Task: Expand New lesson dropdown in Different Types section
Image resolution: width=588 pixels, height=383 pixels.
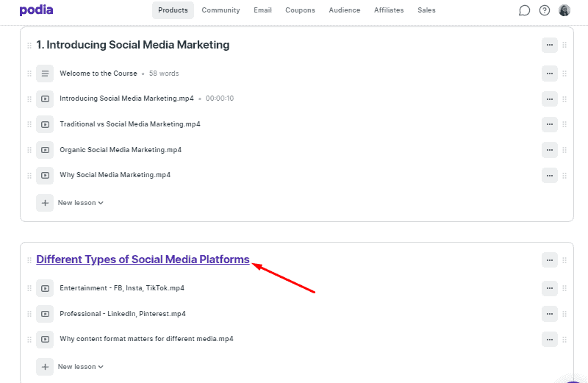Action: tap(81, 367)
